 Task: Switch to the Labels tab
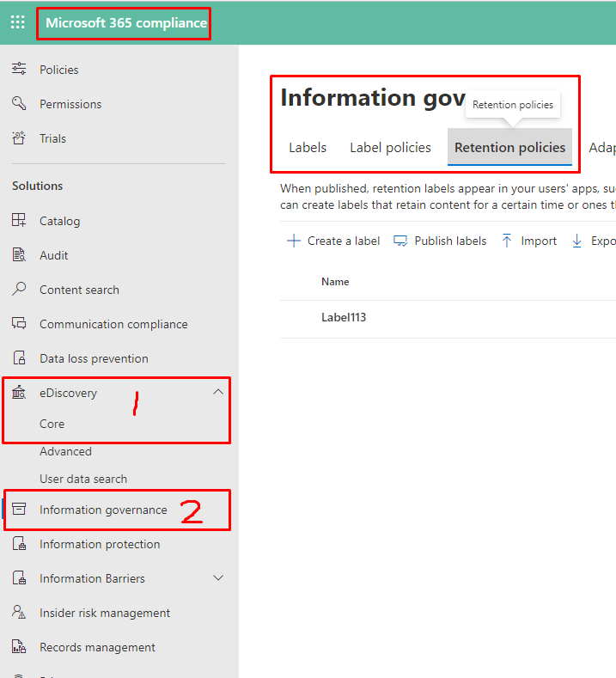308,148
